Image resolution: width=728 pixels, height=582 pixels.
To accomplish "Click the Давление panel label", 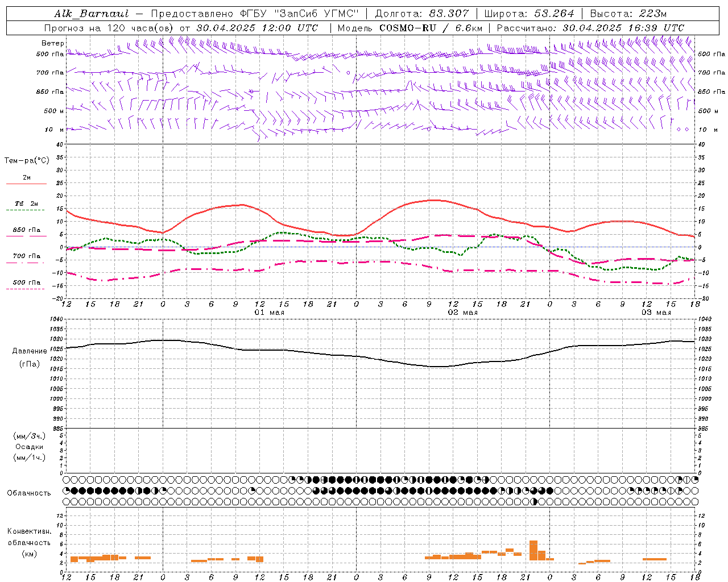I will (30, 351).
